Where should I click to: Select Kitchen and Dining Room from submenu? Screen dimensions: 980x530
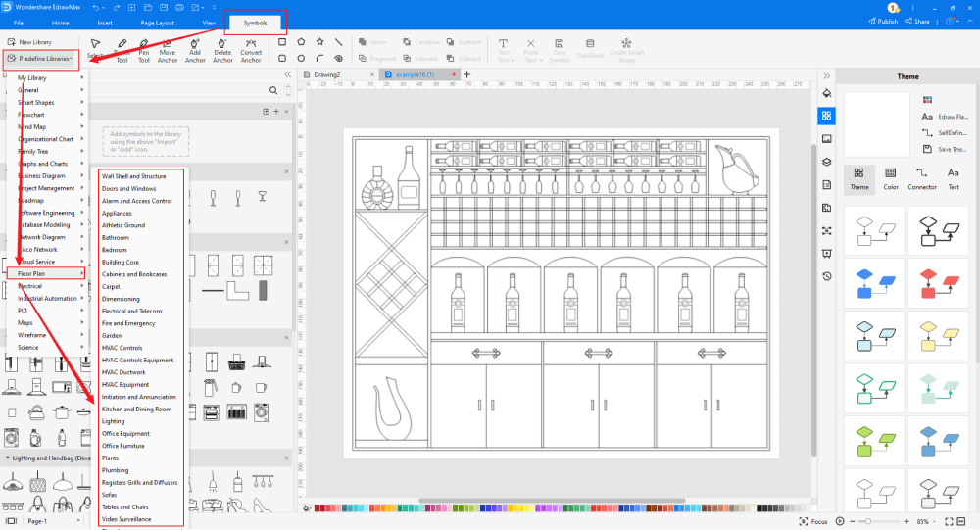click(136, 410)
